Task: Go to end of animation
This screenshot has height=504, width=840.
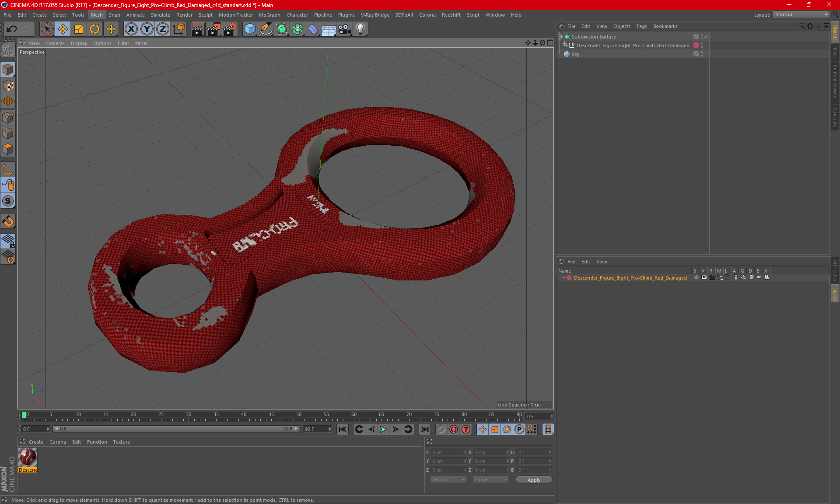Action: (x=424, y=429)
